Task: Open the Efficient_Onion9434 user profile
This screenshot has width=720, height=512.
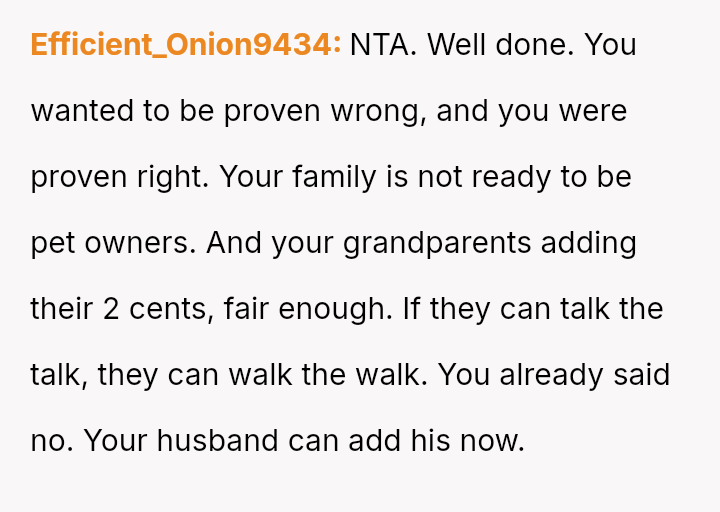Action: pyautogui.click(x=185, y=45)
